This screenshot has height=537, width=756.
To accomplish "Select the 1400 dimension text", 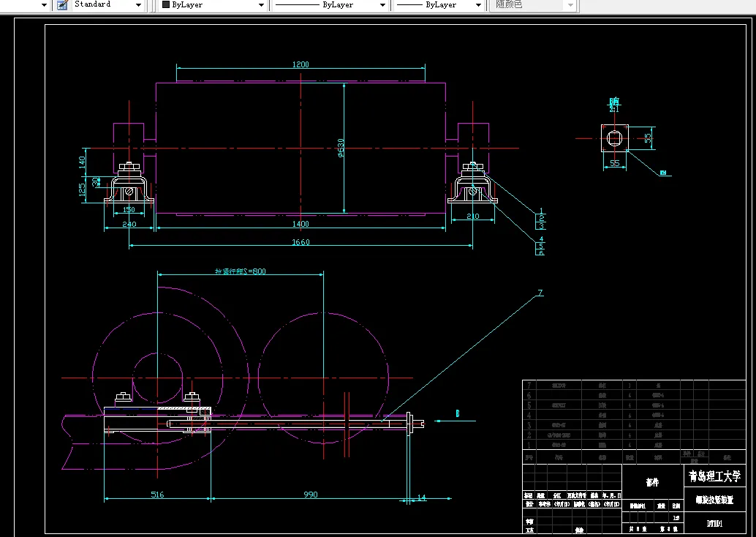I will coord(300,224).
